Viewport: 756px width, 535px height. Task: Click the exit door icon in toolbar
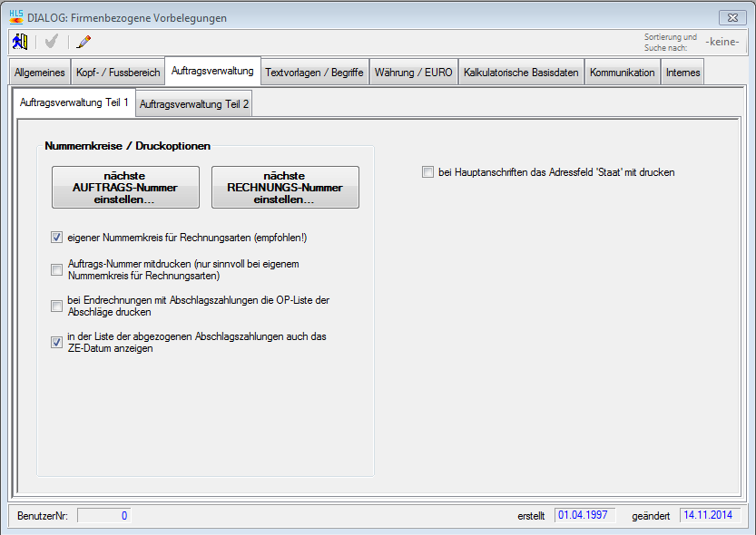click(20, 42)
